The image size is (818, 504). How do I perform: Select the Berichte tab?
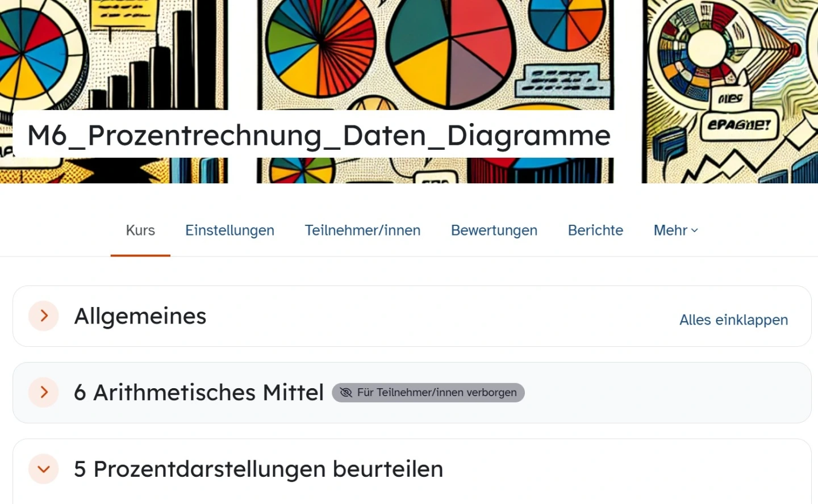point(595,230)
